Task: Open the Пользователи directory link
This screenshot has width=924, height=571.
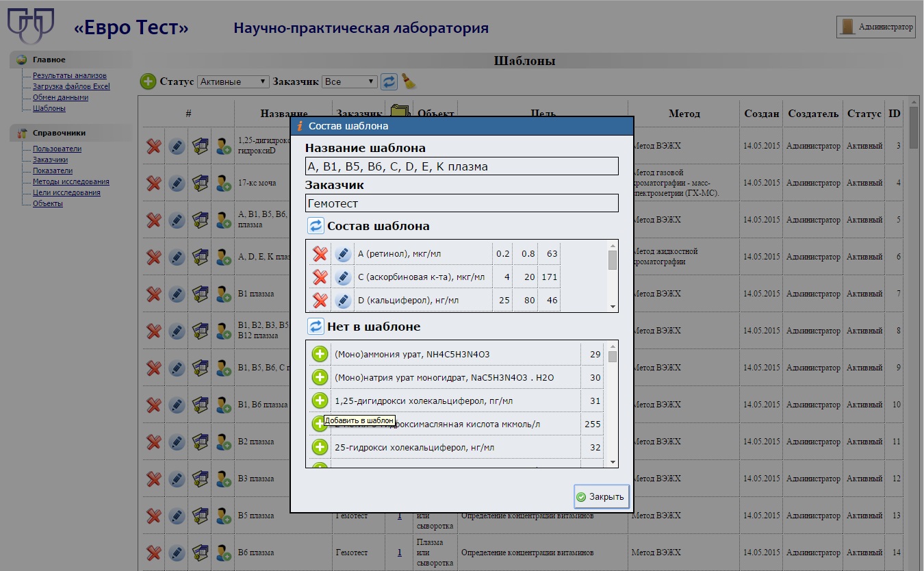Action: click(x=57, y=149)
